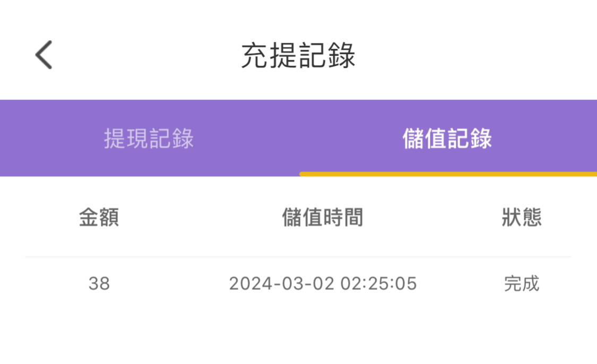Switch to the 提現記錄 tab
The image size is (597, 364).
pos(149,138)
